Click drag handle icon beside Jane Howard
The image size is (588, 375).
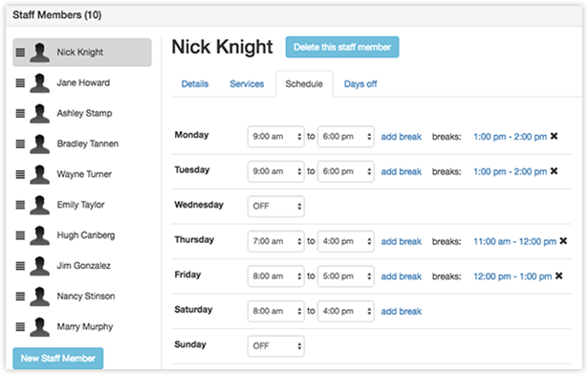(x=20, y=82)
